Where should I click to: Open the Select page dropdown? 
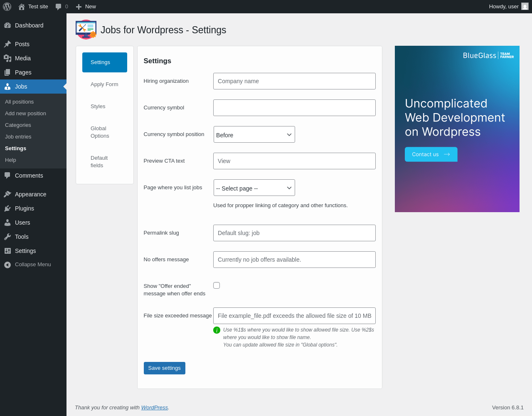pos(254,188)
